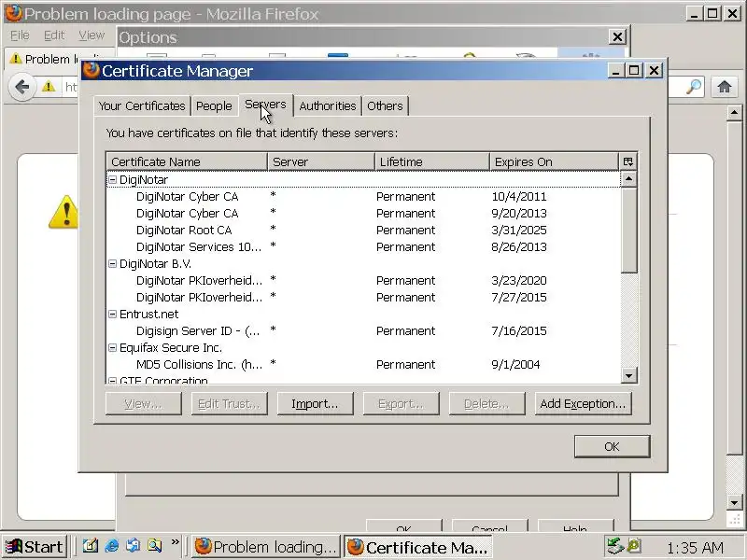Click the fourth quick launch search icon
Image resolution: width=747 pixels, height=560 pixels.
[x=154, y=545]
